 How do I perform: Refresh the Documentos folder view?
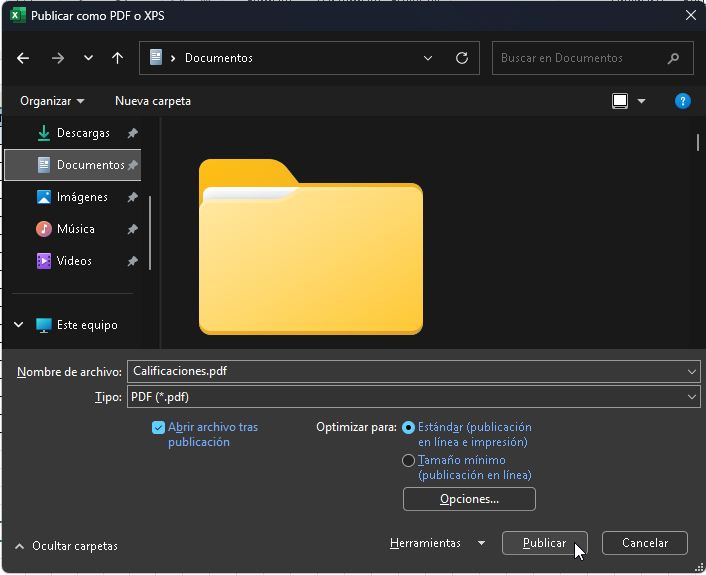tap(462, 58)
